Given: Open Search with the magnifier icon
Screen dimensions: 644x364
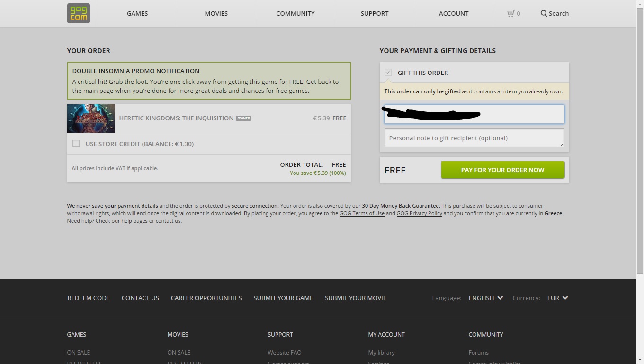Looking at the screenshot, I should 555,13.
